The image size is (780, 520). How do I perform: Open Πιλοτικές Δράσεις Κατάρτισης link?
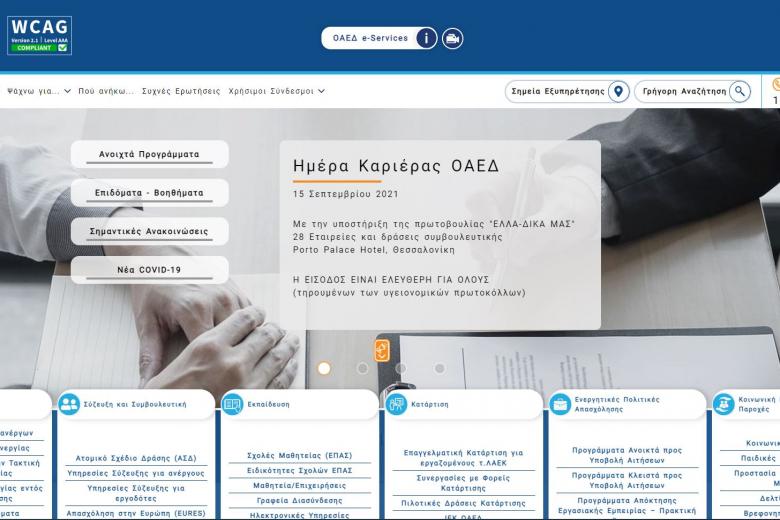pos(463,503)
